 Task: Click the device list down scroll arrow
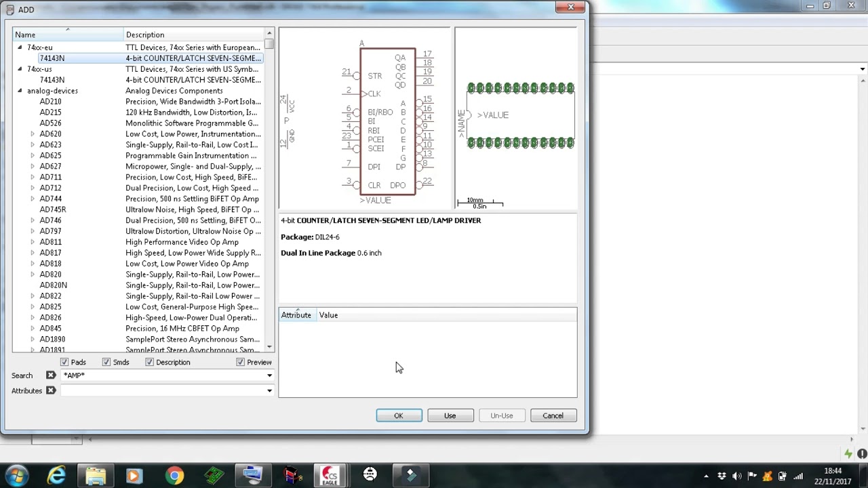pyautogui.click(x=269, y=347)
